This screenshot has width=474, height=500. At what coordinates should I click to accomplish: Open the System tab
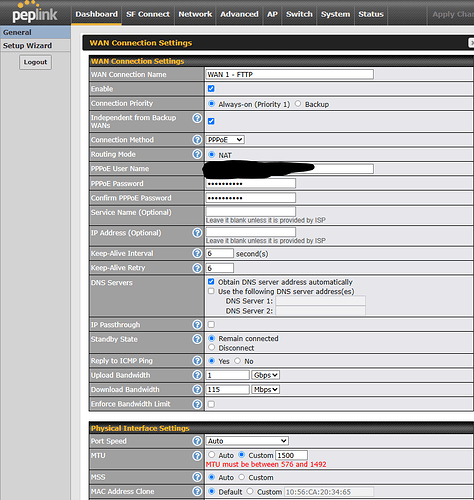click(x=335, y=14)
